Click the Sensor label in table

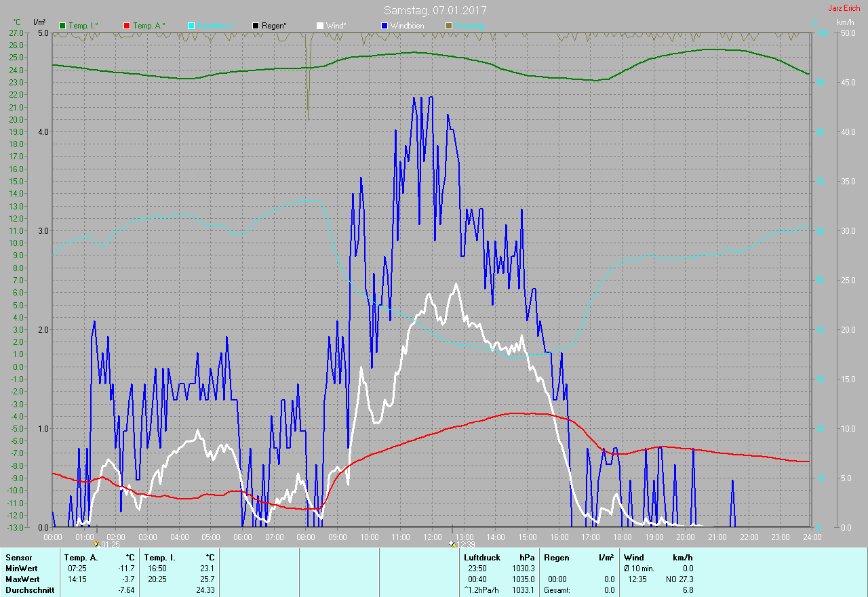pos(18,558)
